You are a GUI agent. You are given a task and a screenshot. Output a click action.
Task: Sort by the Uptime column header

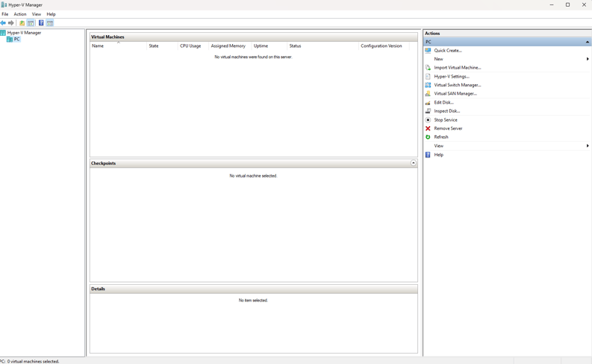click(269, 46)
